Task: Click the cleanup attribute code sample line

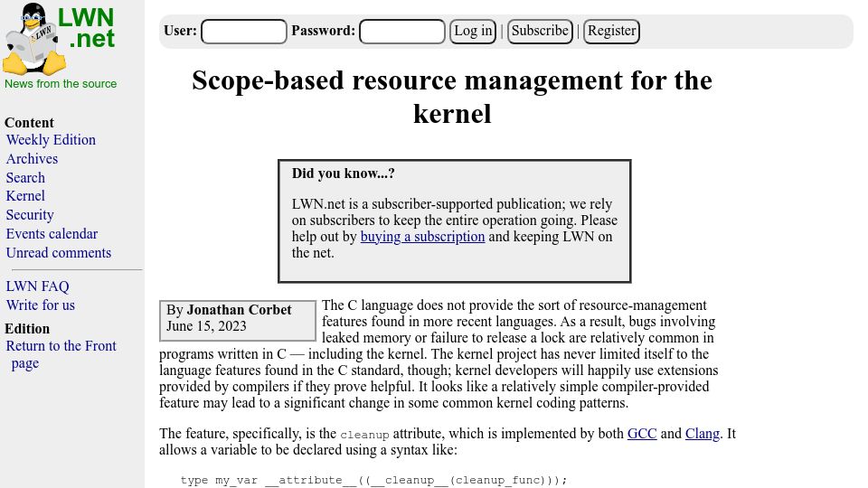Action: pos(373,480)
